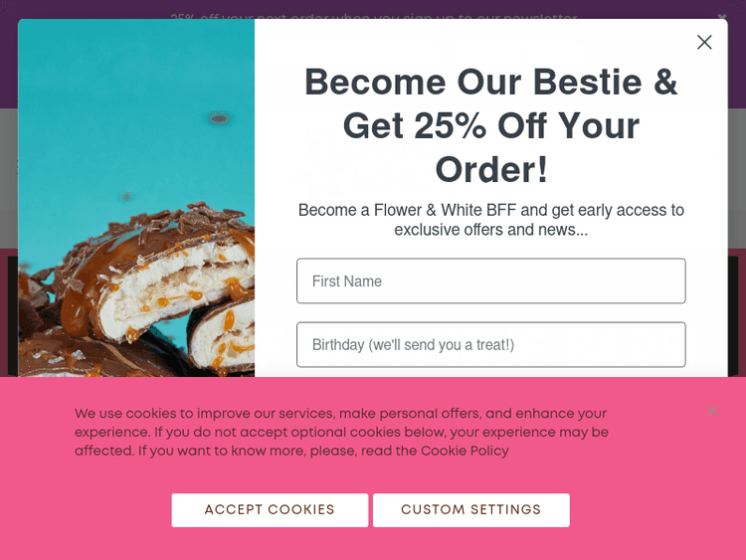
Task: Dismiss the top 25% off announcement bar
Action: click(722, 17)
